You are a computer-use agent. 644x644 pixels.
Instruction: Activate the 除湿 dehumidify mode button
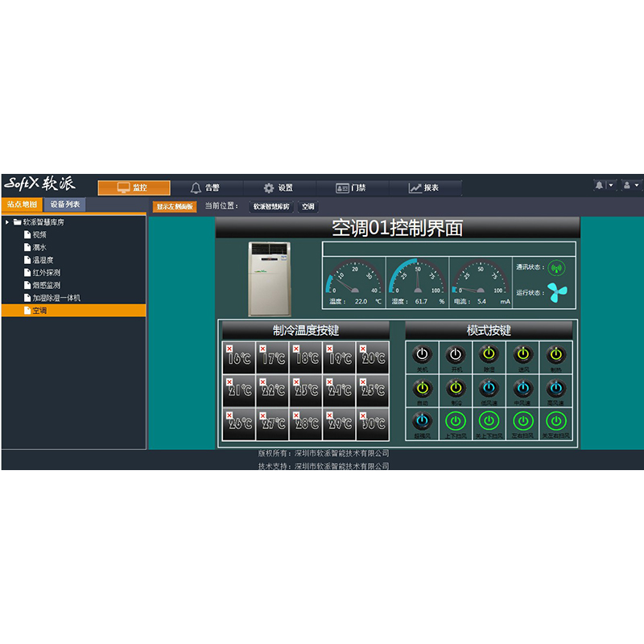(489, 353)
